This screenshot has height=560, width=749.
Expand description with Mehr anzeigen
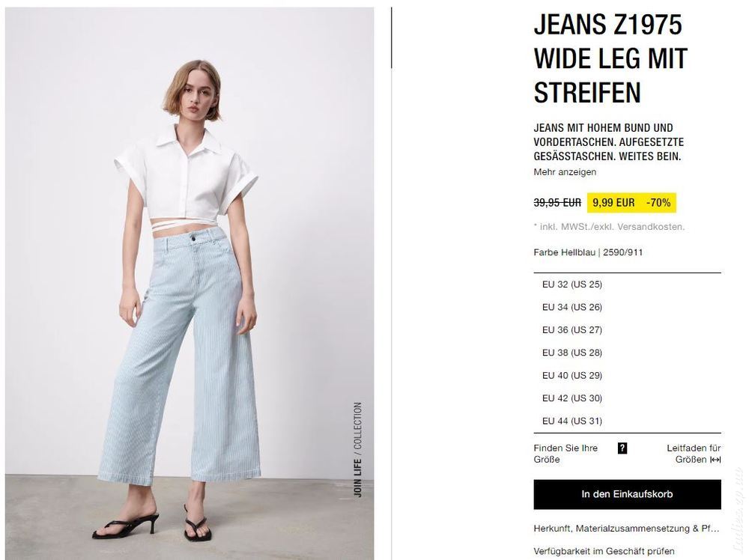point(565,172)
